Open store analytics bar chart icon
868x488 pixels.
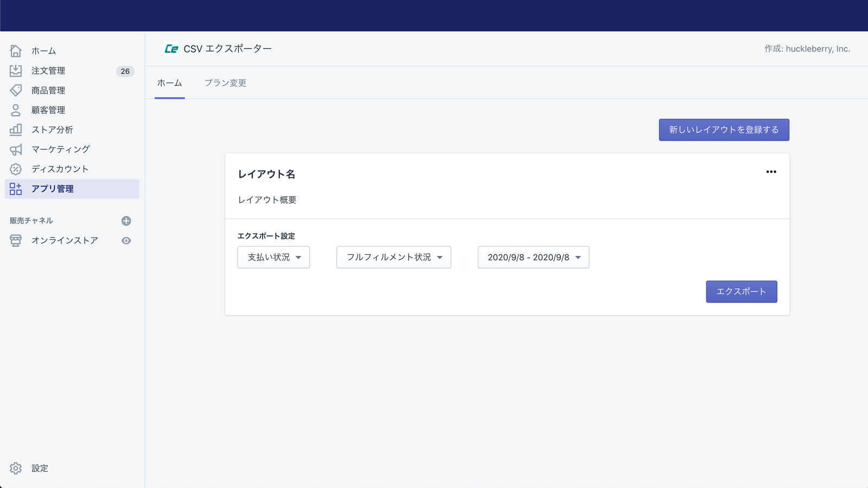(x=16, y=130)
